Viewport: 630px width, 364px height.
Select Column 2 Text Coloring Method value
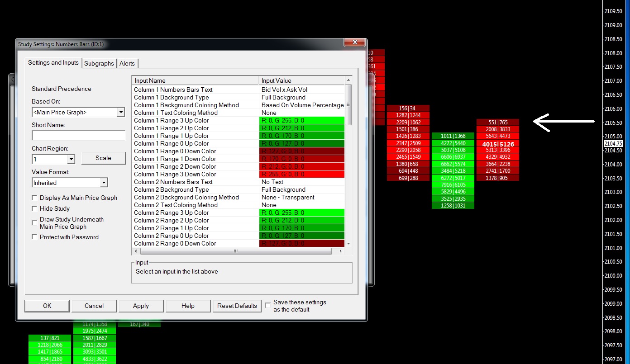(302, 205)
